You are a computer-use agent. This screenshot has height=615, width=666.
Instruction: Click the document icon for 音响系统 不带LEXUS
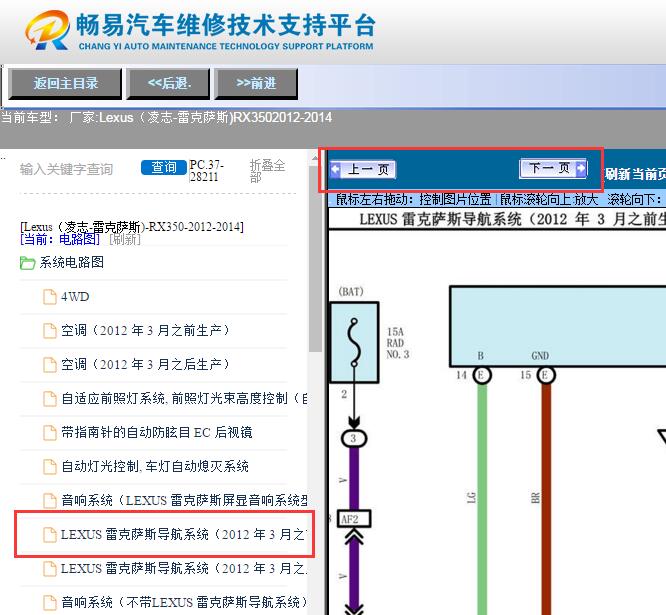[50, 603]
